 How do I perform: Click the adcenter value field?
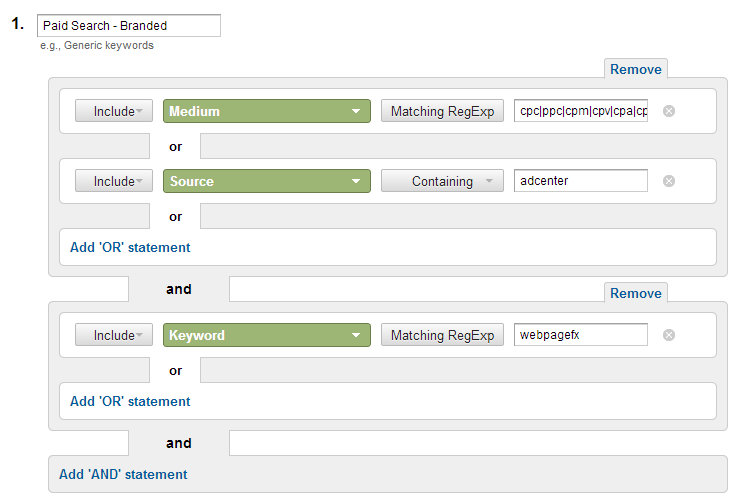click(x=581, y=181)
